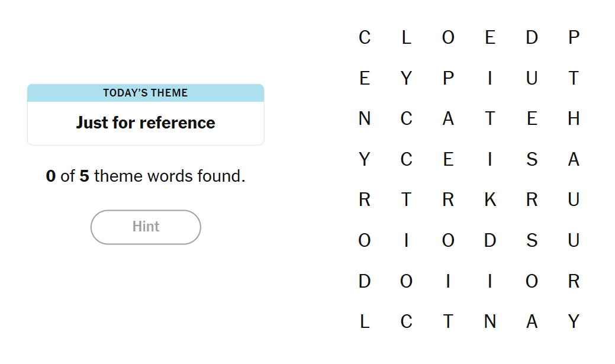Select letter Y in the bottom row
The height and width of the screenshot is (364, 615).
[573, 321]
